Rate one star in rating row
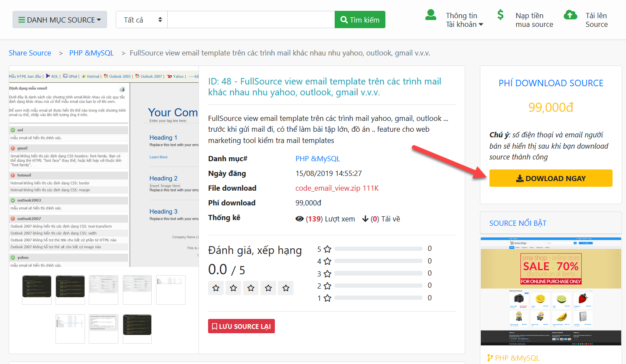This screenshot has width=626, height=364. (x=216, y=288)
